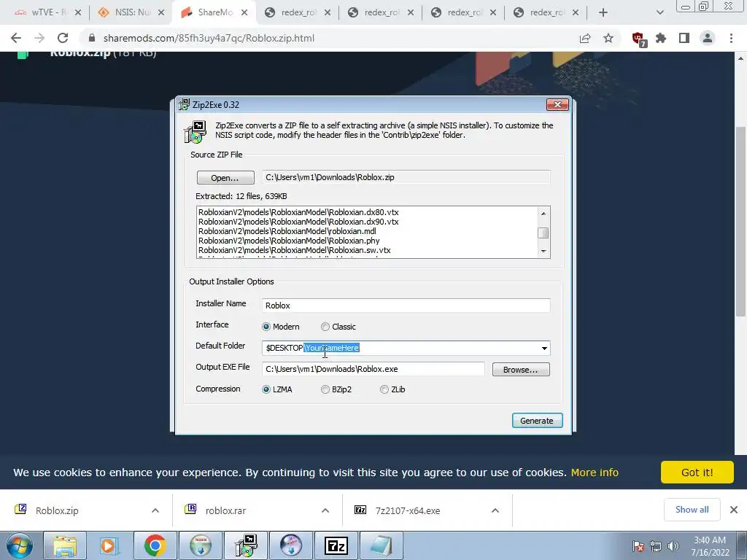Open a new browser tab
This screenshot has width=747, height=560.
click(x=603, y=12)
